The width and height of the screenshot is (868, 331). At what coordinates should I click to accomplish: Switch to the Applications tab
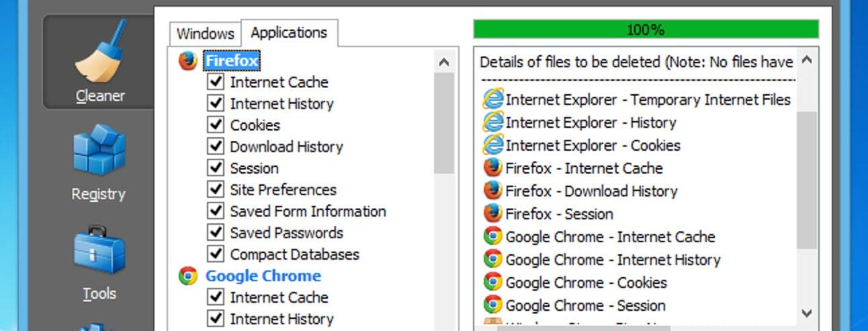(x=289, y=32)
